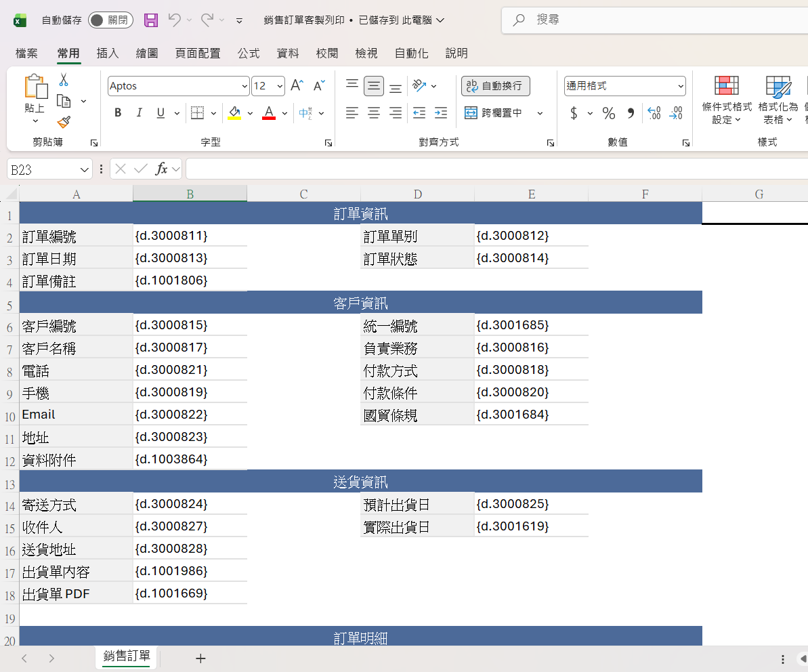808x672 pixels.
Task: Click the increase font size icon
Action: tap(297, 86)
